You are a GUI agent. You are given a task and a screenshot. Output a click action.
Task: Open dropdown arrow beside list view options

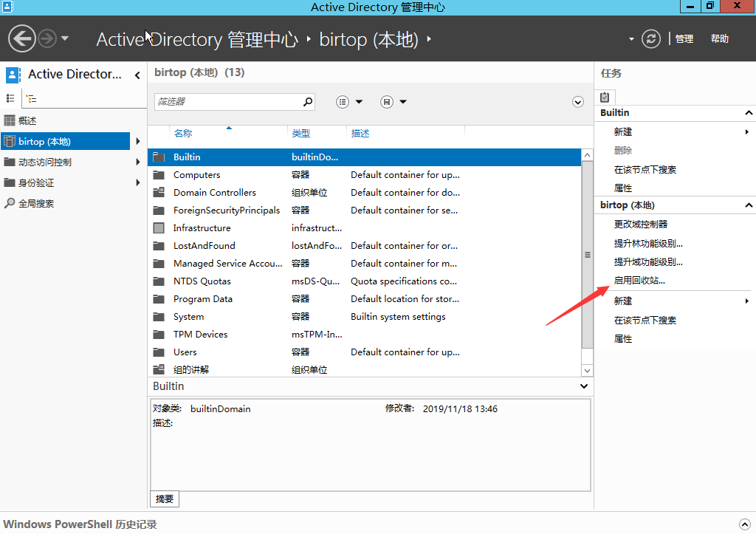click(360, 102)
